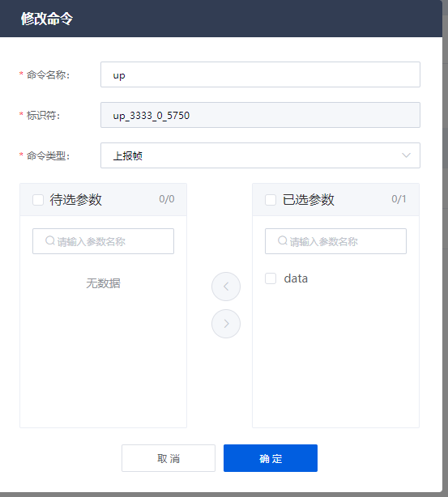
Task: Click search magnifier in 已选参数 search box
Action: click(x=283, y=241)
